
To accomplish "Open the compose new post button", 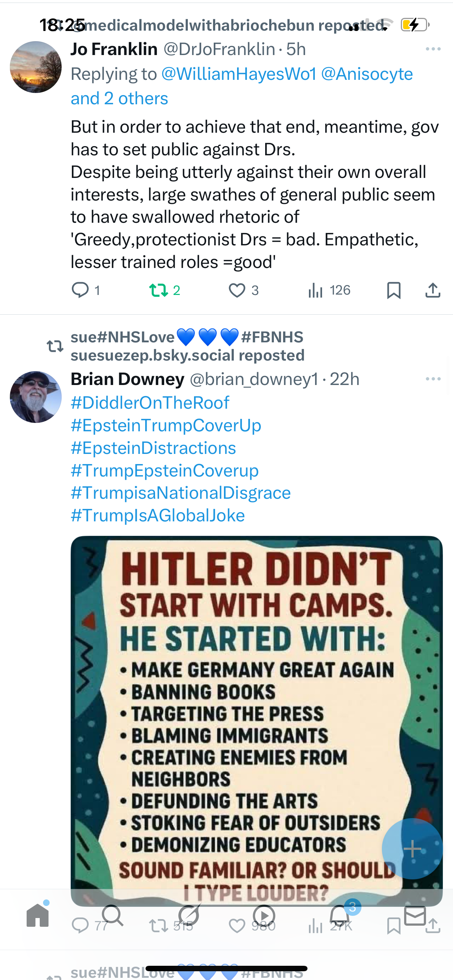I will click(412, 848).
